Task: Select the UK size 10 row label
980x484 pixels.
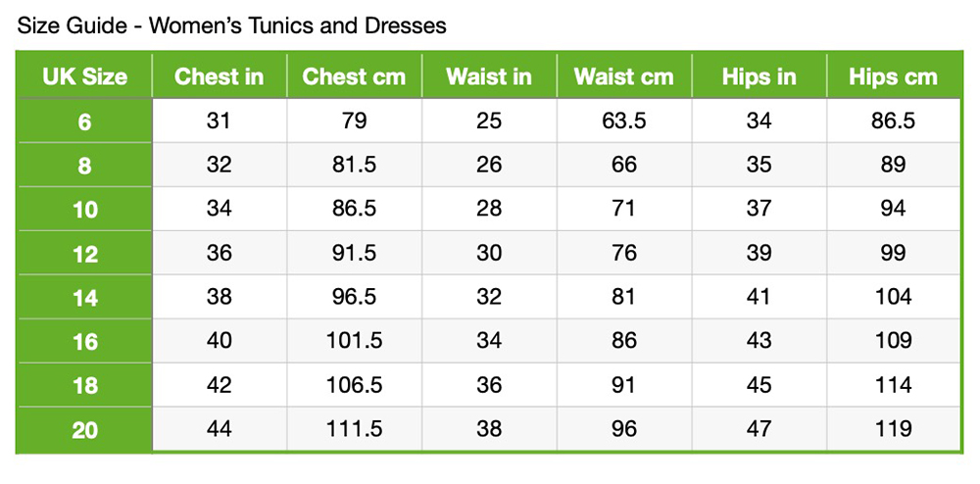Action: (85, 209)
